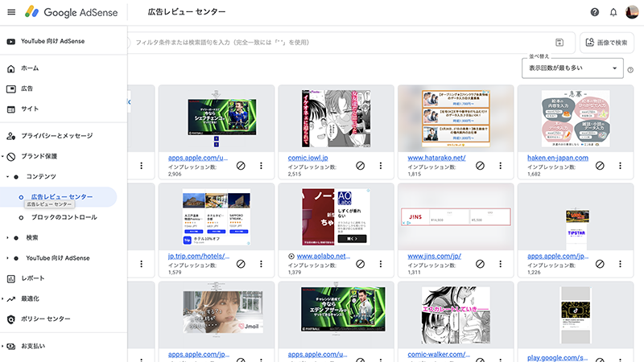Preview the JINS banner ad thumbnail
Viewport: 644px width, 362px height.
click(x=456, y=217)
